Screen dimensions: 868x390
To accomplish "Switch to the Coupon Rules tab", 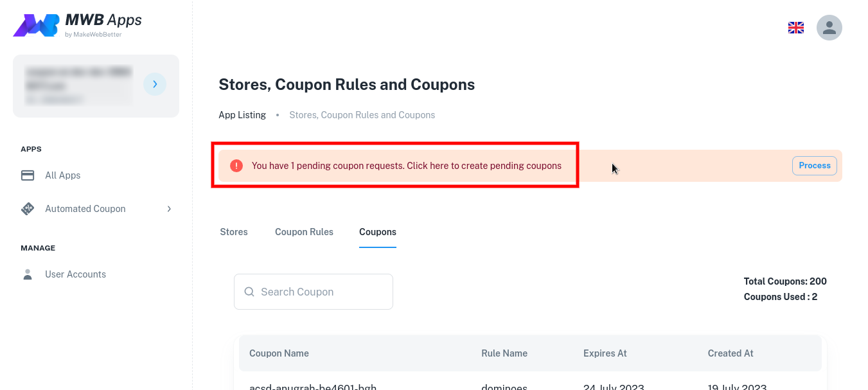I will click(x=304, y=232).
